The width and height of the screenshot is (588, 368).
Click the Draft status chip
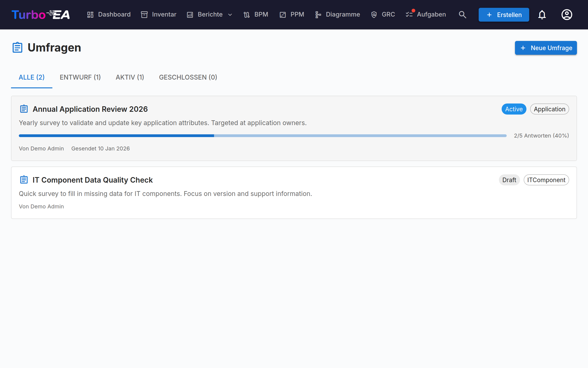coord(509,180)
